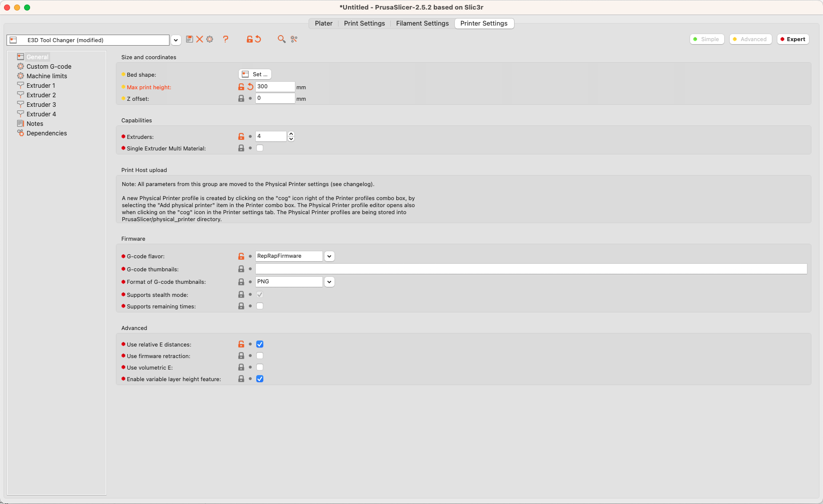This screenshot has height=504, width=823.
Task: Open Custom G-code page
Action: [49, 66]
